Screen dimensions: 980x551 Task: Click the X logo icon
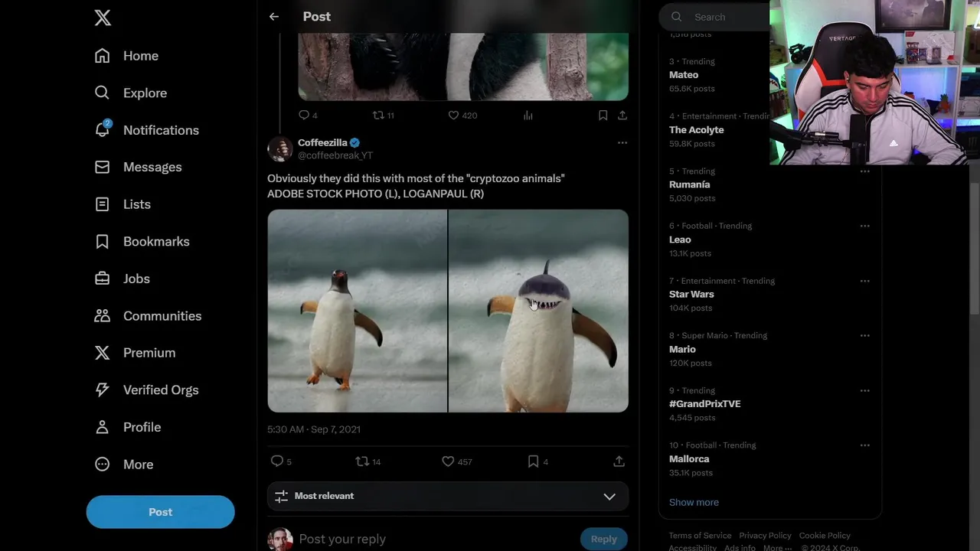103,18
